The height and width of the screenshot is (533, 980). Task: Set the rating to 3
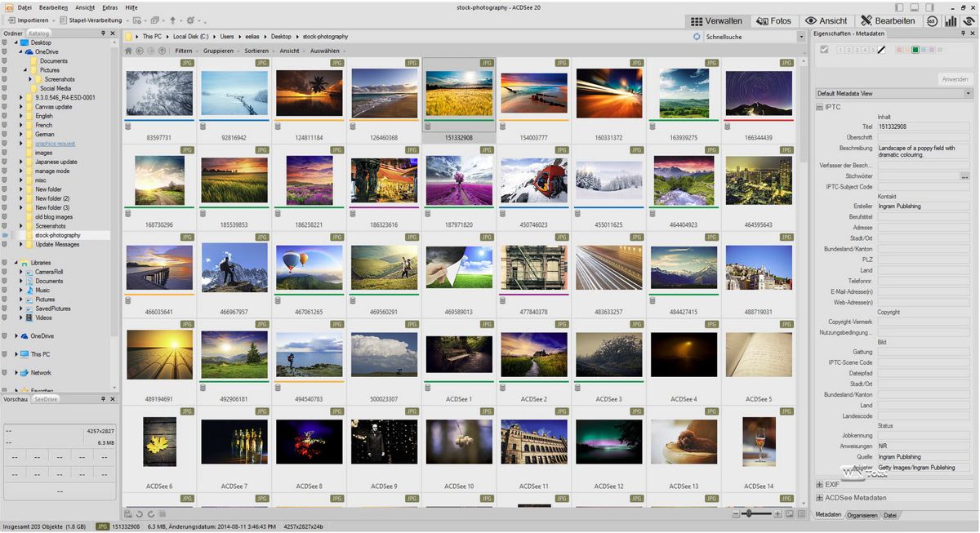(857, 50)
